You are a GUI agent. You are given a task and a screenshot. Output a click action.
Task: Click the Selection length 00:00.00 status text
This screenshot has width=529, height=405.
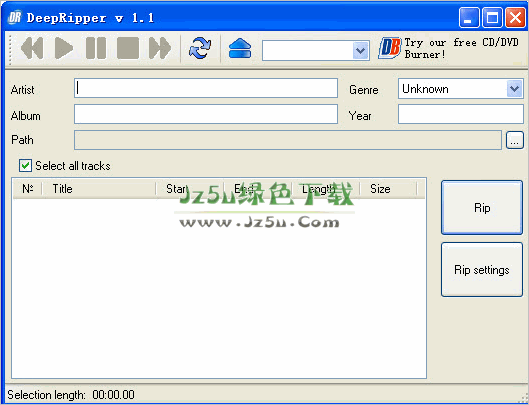[x=71, y=395]
